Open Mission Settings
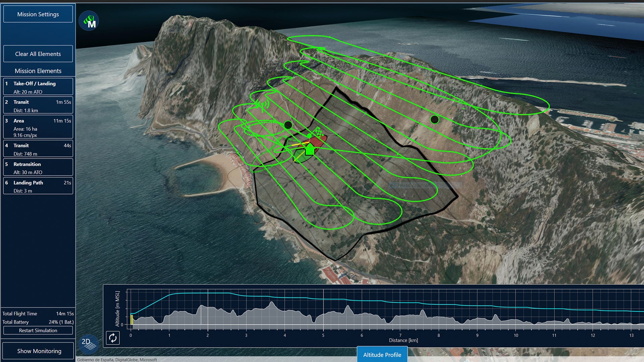The height and width of the screenshot is (362, 644). pyautogui.click(x=38, y=14)
